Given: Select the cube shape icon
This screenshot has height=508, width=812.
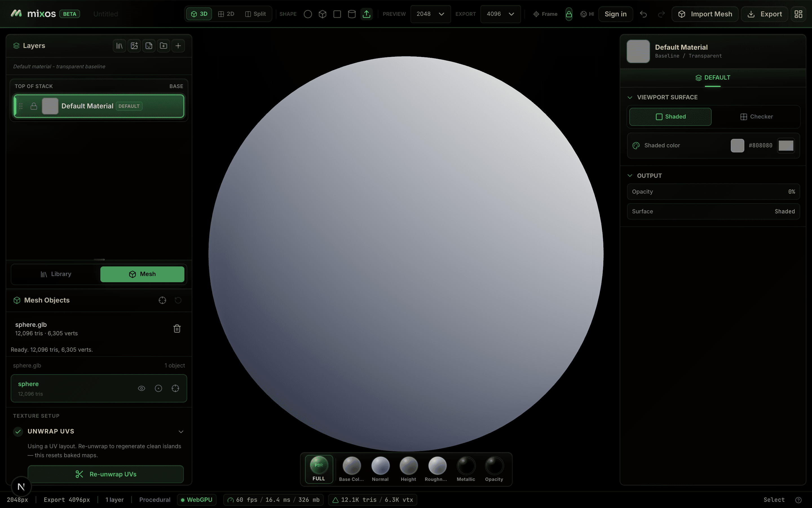Looking at the screenshot, I should (x=323, y=14).
